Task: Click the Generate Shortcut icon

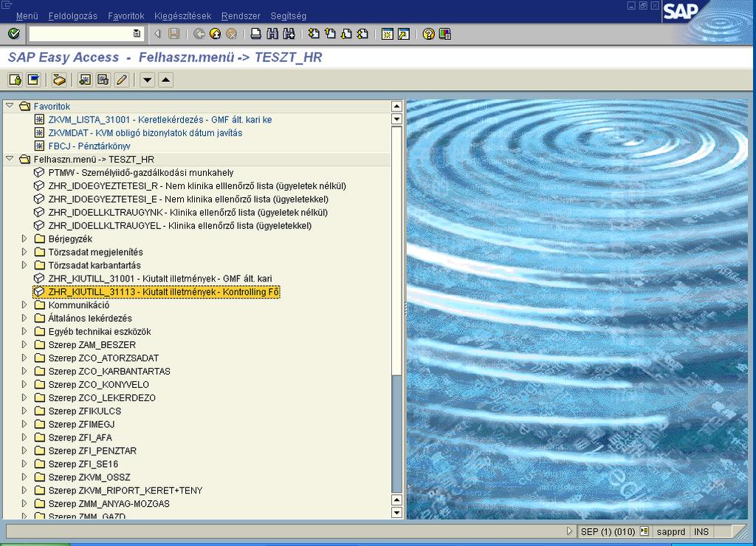Action: 404,34
